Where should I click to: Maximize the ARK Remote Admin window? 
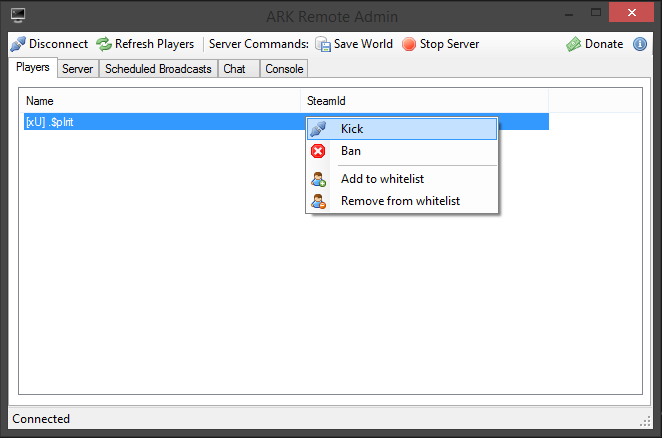[x=596, y=13]
